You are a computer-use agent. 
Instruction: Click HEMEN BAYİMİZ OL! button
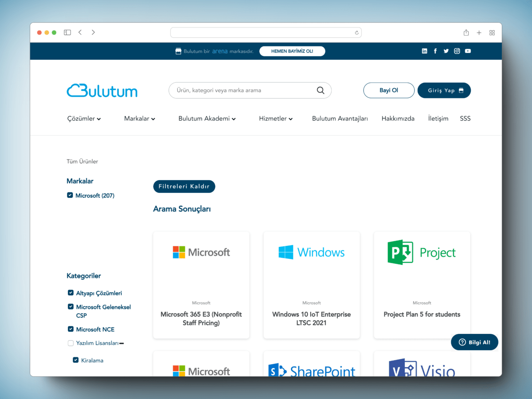click(292, 51)
